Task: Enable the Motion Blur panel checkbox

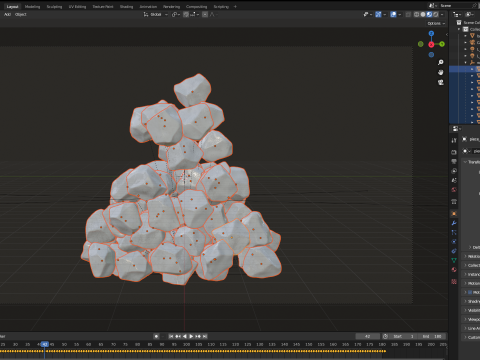Action: click(x=470, y=292)
